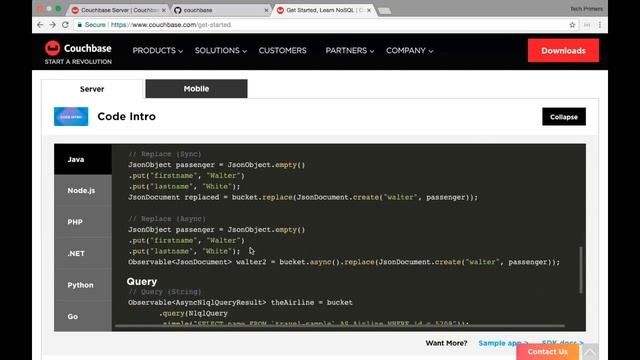Image resolution: width=640 pixels, height=360 pixels.
Task: Collapse the Code Intro section
Action: pos(564,117)
